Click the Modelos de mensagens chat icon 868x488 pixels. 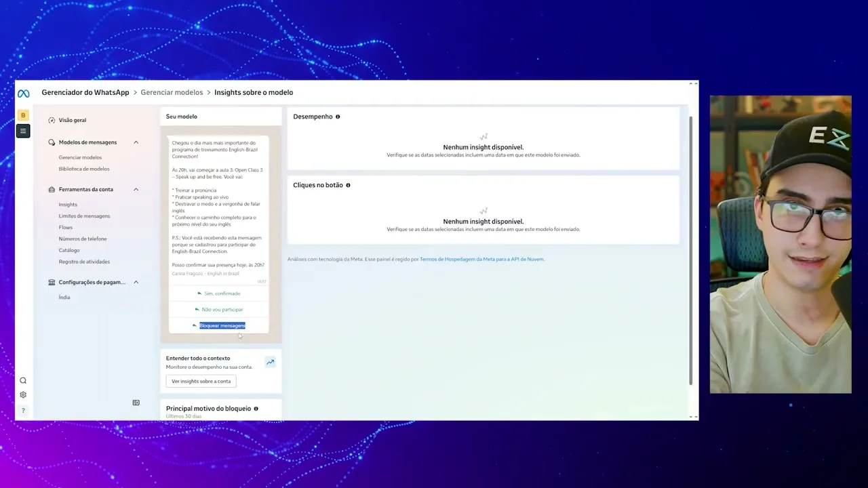52,142
